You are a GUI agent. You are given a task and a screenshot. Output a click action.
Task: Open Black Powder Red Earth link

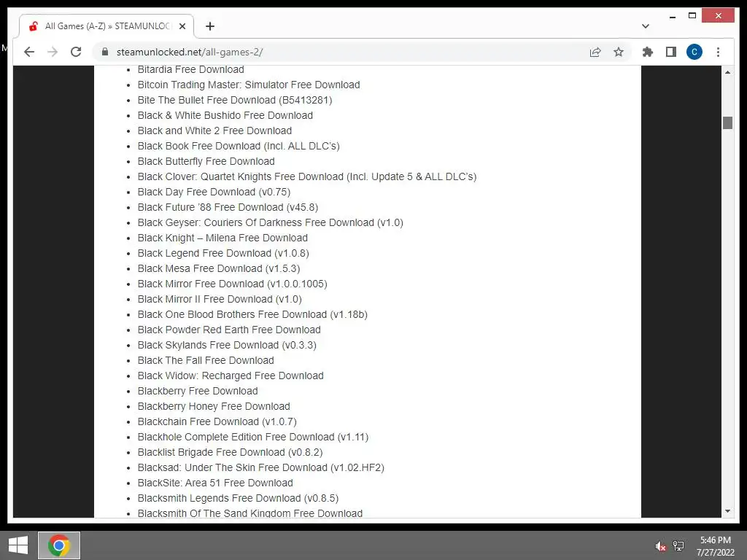click(229, 330)
